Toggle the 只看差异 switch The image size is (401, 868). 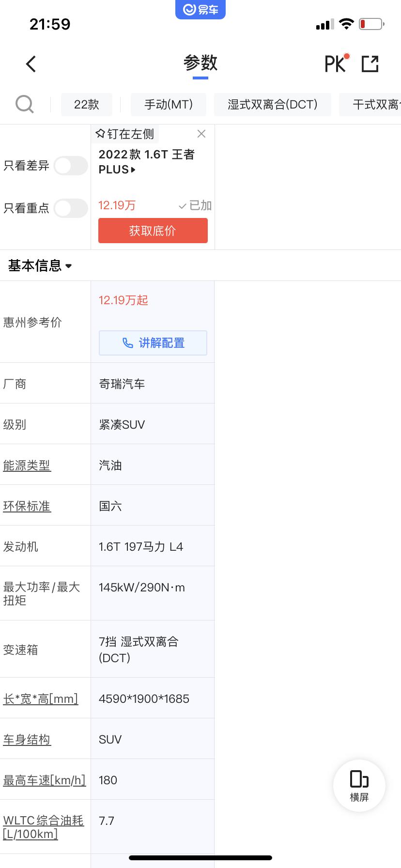click(71, 166)
